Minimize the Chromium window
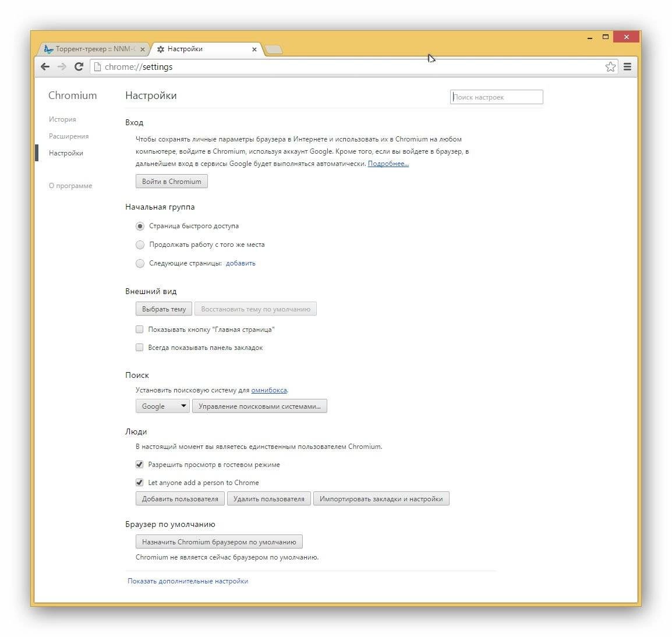 [x=590, y=37]
